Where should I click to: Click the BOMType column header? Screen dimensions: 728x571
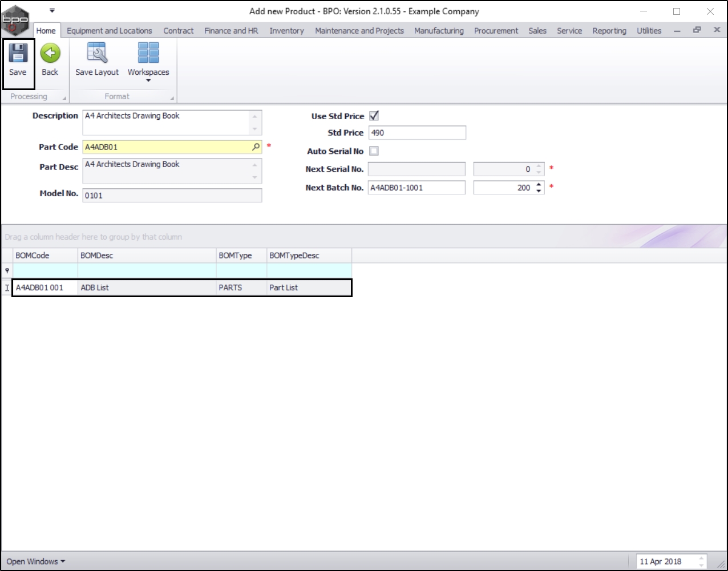241,256
